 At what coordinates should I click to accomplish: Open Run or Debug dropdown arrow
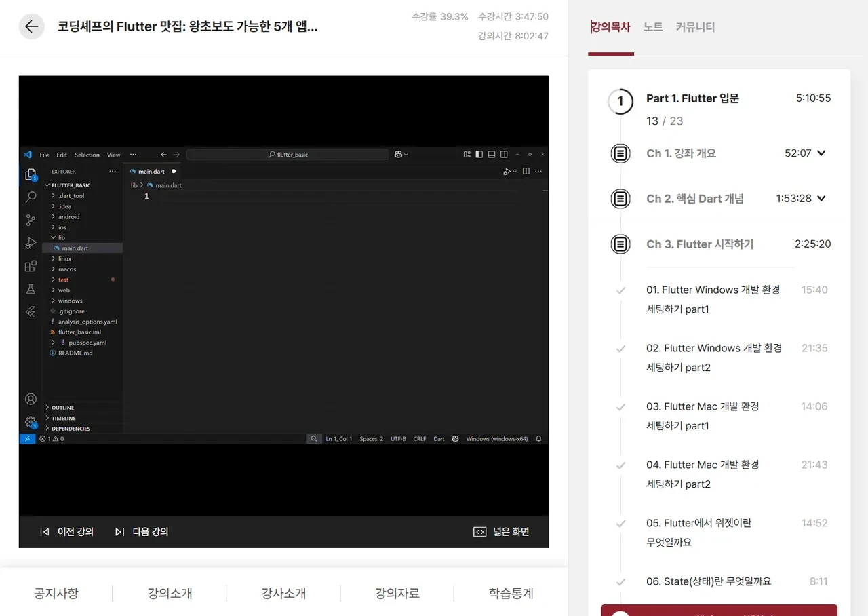point(515,172)
